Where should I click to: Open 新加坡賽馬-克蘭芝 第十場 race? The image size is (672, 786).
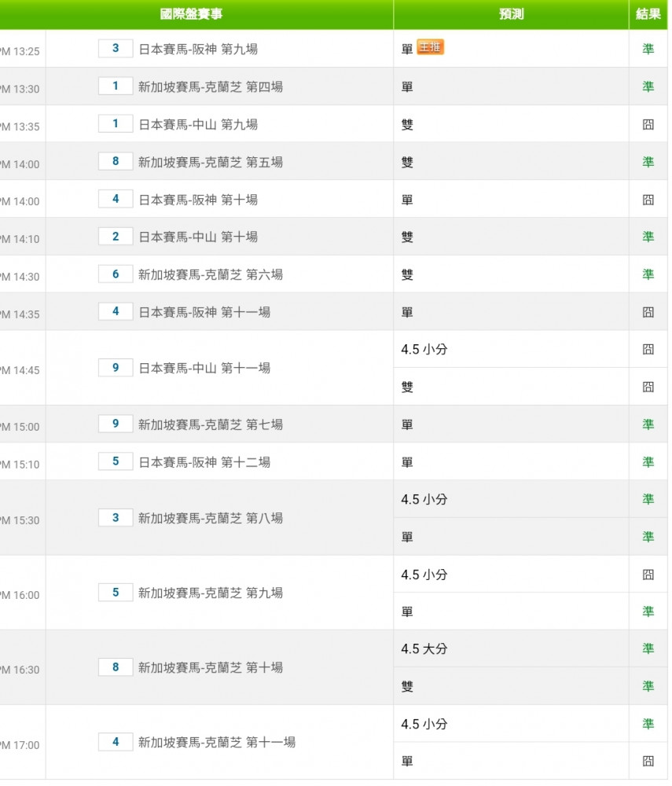coord(211,667)
